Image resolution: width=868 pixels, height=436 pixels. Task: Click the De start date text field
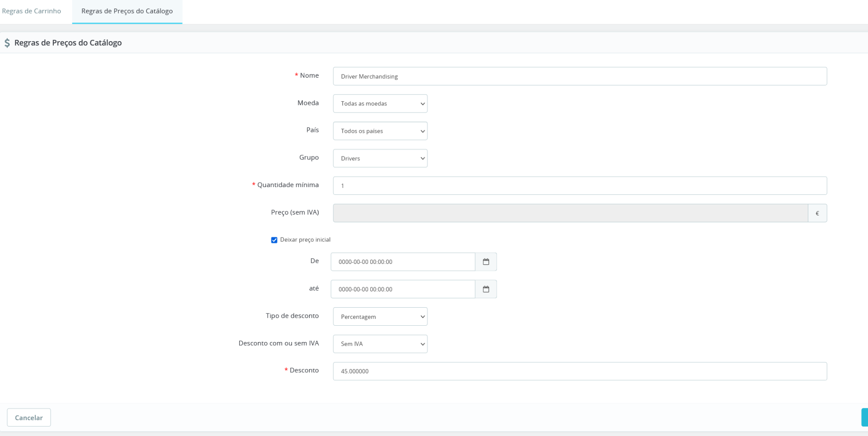402,262
